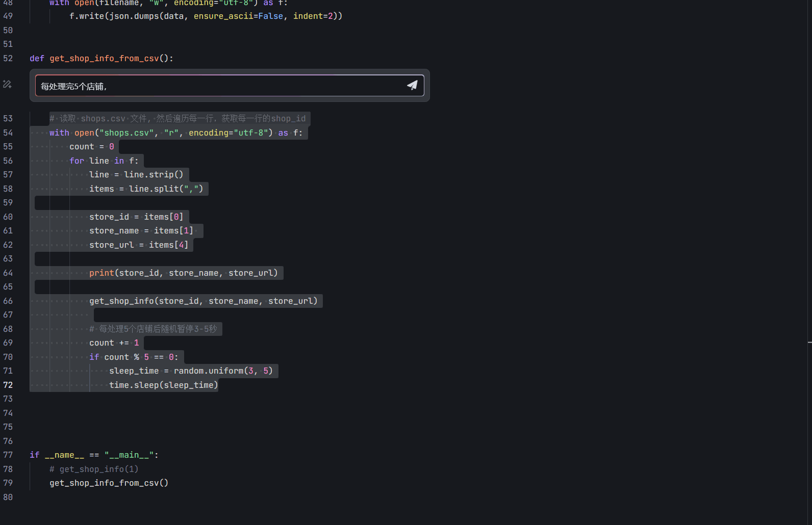This screenshot has width=812, height=525.
Task: Click the marker on the right scrollbar stripe
Action: click(809, 343)
